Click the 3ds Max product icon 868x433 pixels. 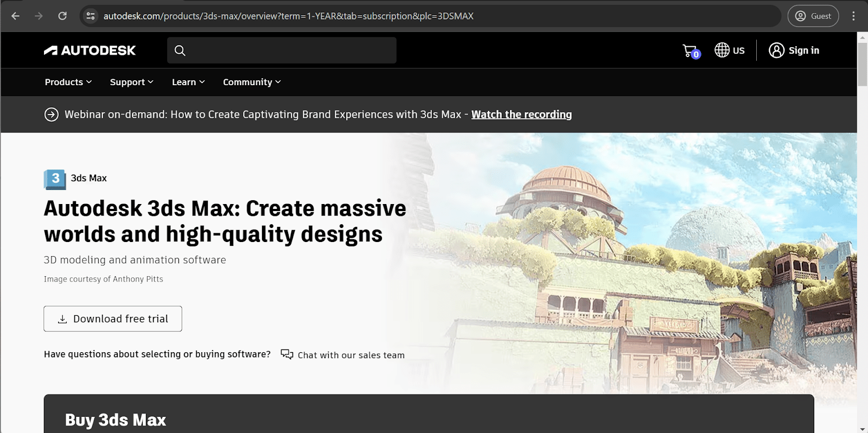coord(55,179)
